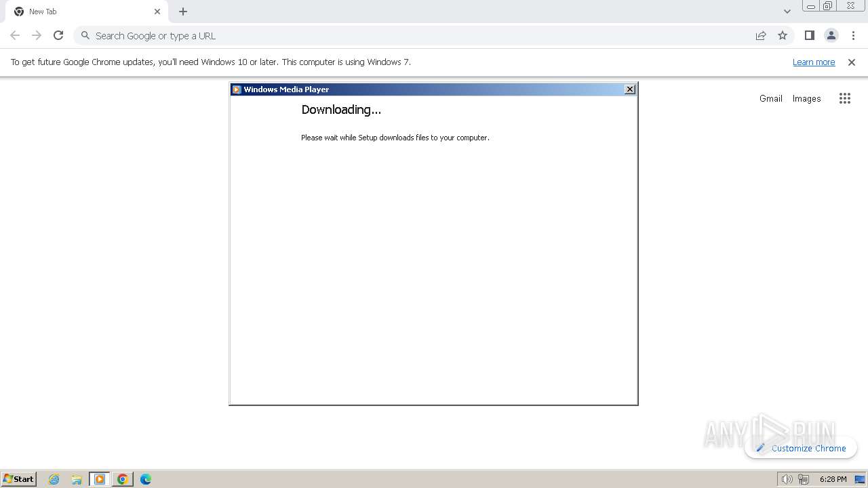Switch to Windows Media Player taskbar item
868x488 pixels.
[100, 479]
